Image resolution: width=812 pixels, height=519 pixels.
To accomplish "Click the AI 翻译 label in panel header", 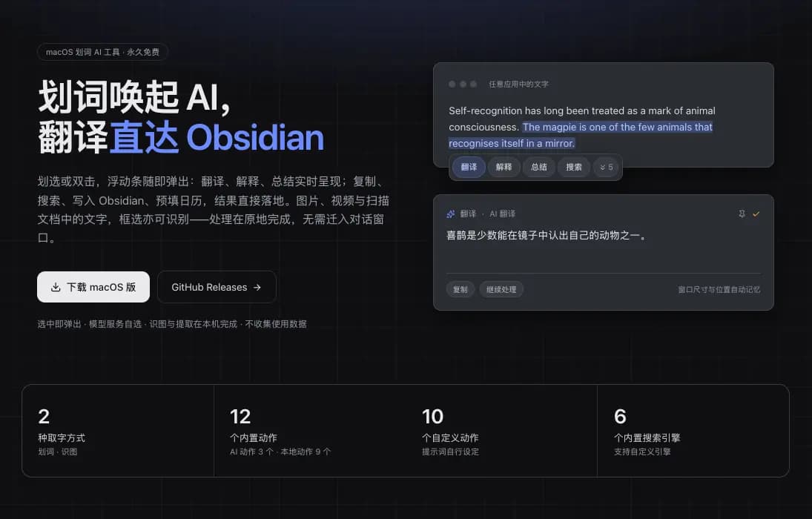I will (502, 214).
